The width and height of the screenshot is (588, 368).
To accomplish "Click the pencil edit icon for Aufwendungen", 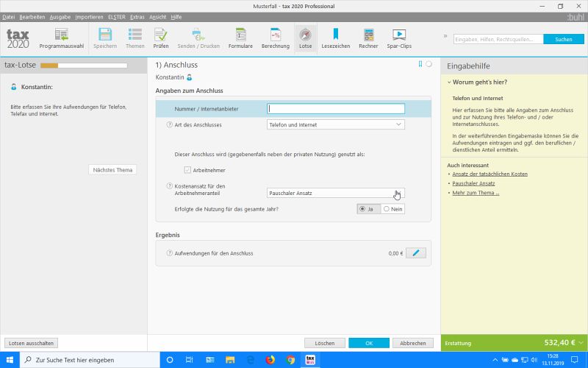I will [416, 253].
